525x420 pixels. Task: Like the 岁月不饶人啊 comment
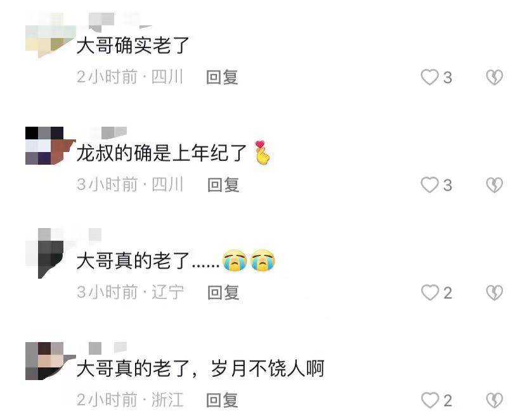(430, 400)
